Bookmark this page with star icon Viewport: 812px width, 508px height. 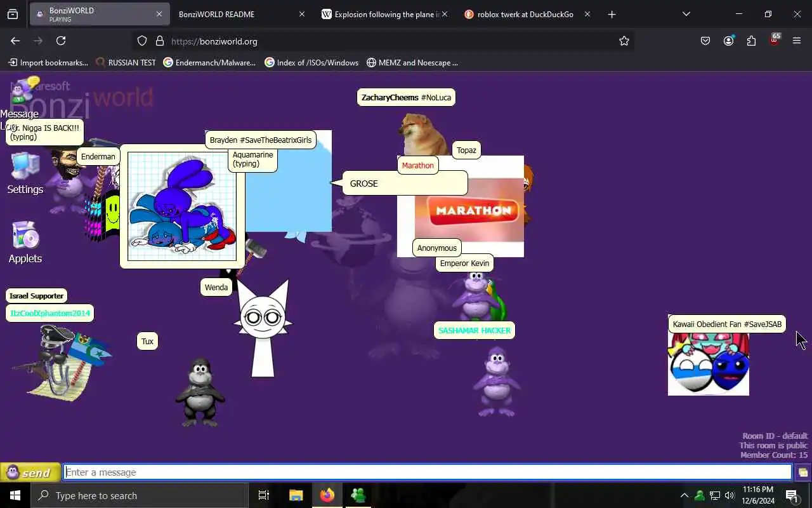click(624, 41)
